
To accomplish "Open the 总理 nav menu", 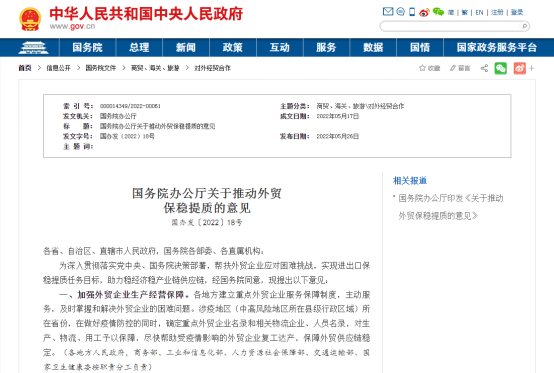I will coord(139,47).
